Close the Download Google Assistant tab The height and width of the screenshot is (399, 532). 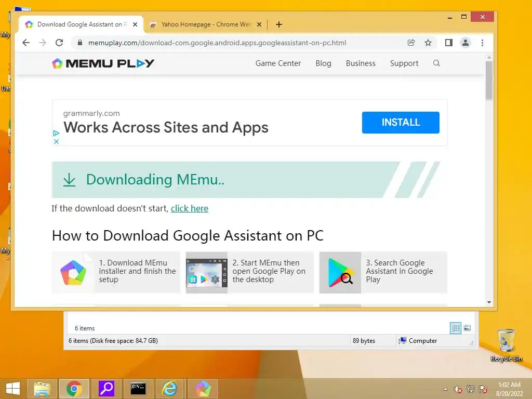click(x=135, y=24)
